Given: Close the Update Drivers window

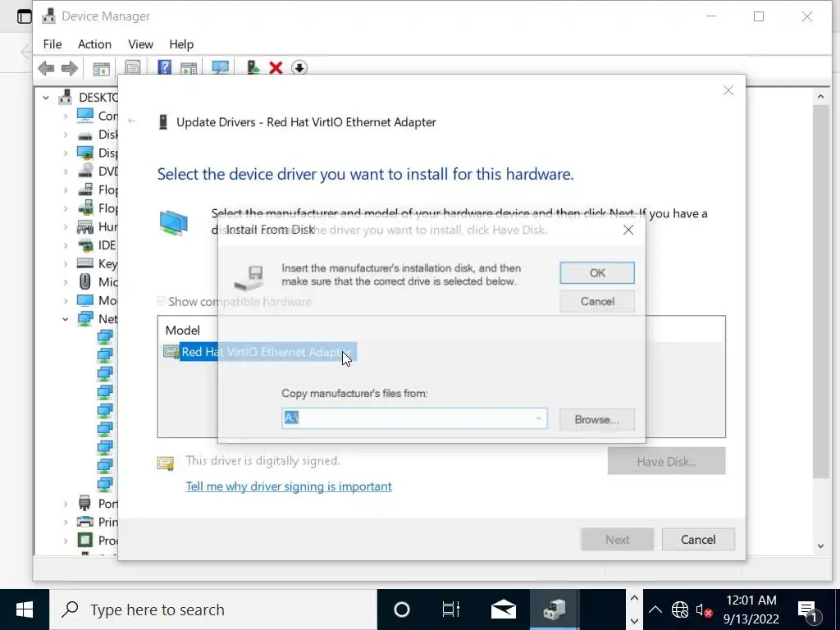Looking at the screenshot, I should coord(728,90).
